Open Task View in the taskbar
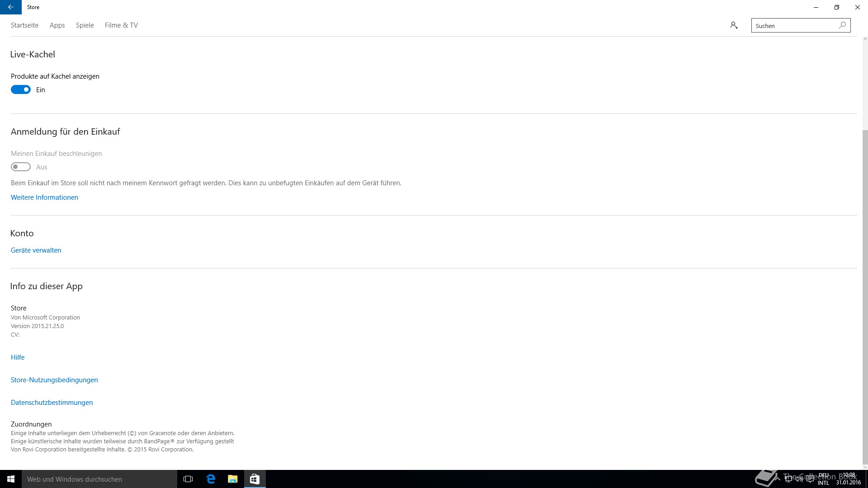The image size is (868, 488). point(188,479)
